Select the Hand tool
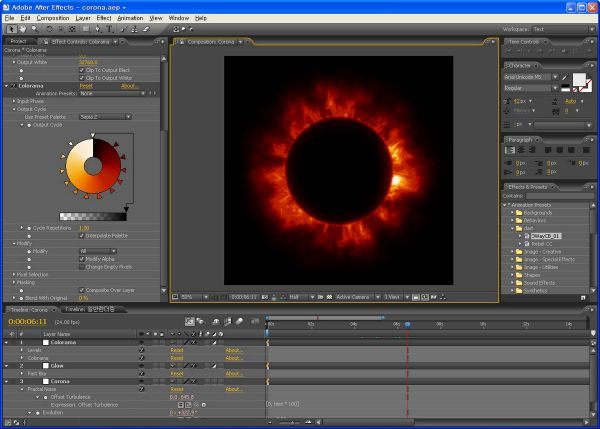 coord(23,29)
